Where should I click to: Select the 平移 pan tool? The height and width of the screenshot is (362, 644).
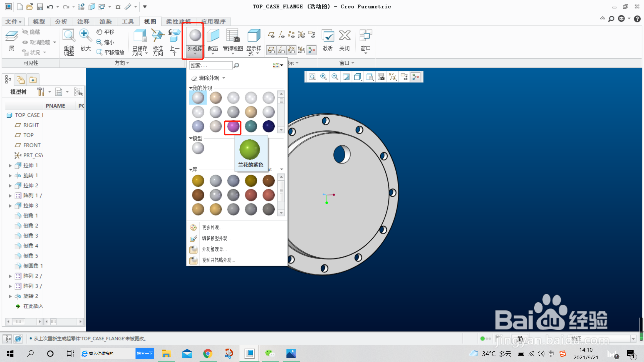[x=105, y=32]
